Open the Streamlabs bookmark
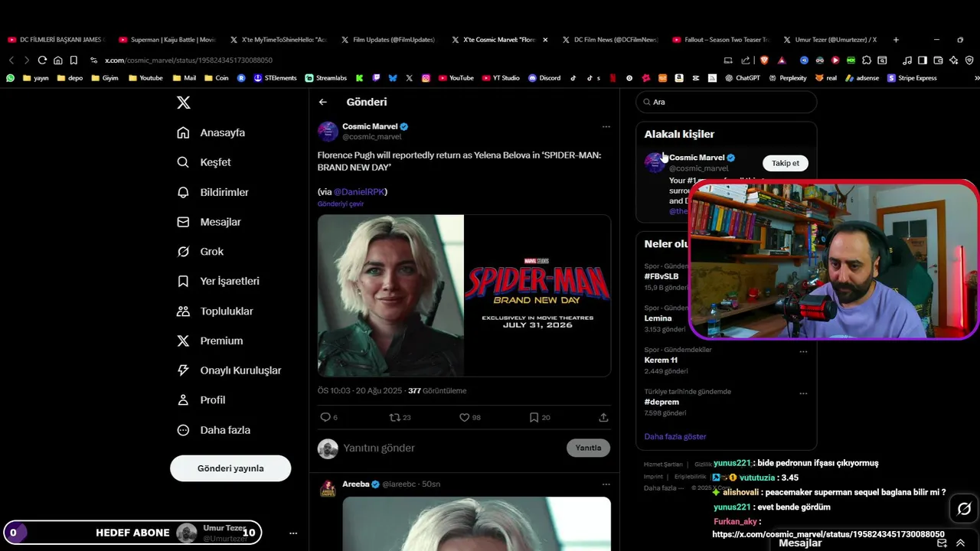This screenshot has width=980, height=551. point(325,78)
